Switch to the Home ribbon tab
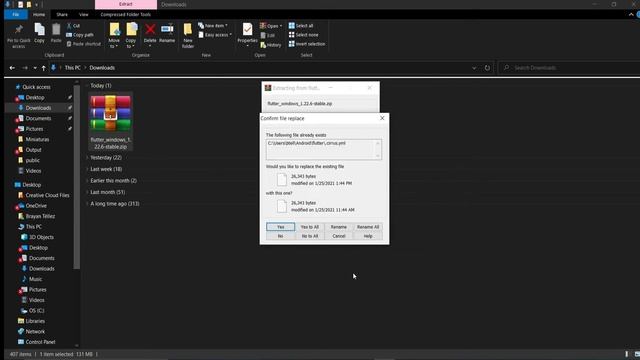 coord(39,15)
